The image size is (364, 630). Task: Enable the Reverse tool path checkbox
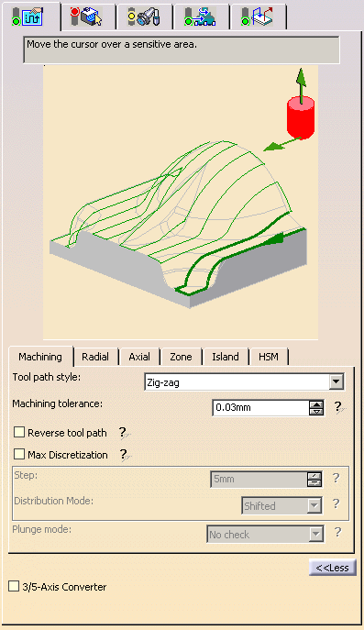[19, 432]
